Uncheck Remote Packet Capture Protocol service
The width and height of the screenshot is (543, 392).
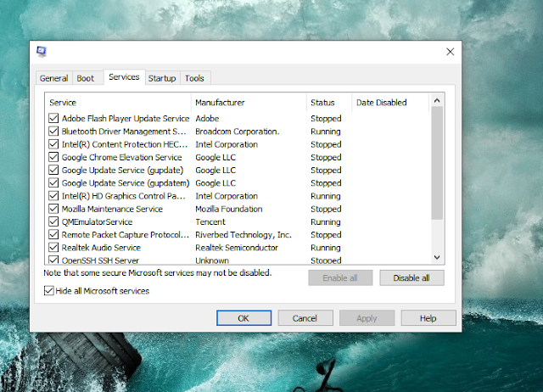click(53, 235)
